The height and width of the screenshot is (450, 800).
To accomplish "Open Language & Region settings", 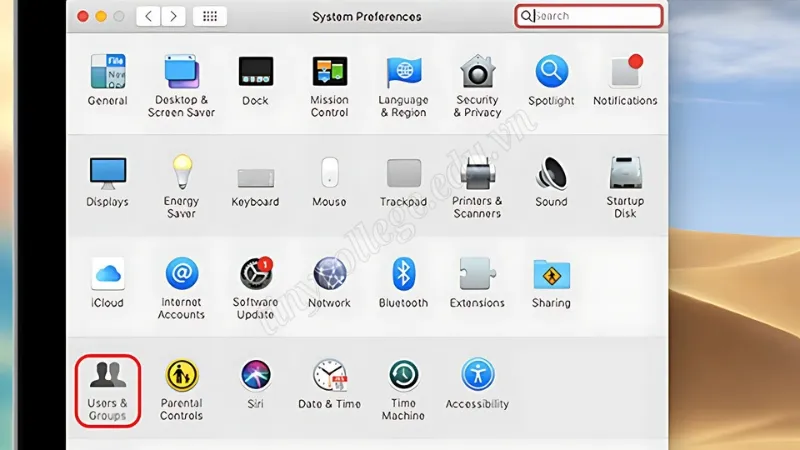I will click(403, 86).
